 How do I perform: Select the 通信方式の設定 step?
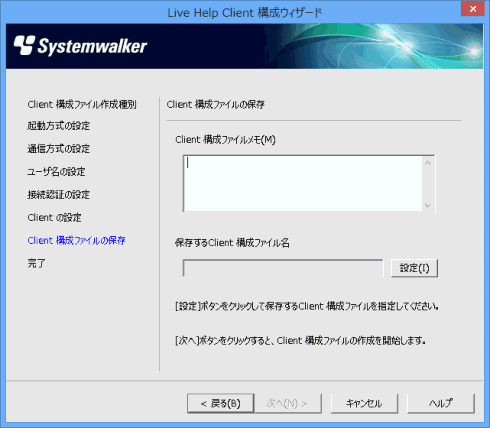pyautogui.click(x=59, y=149)
